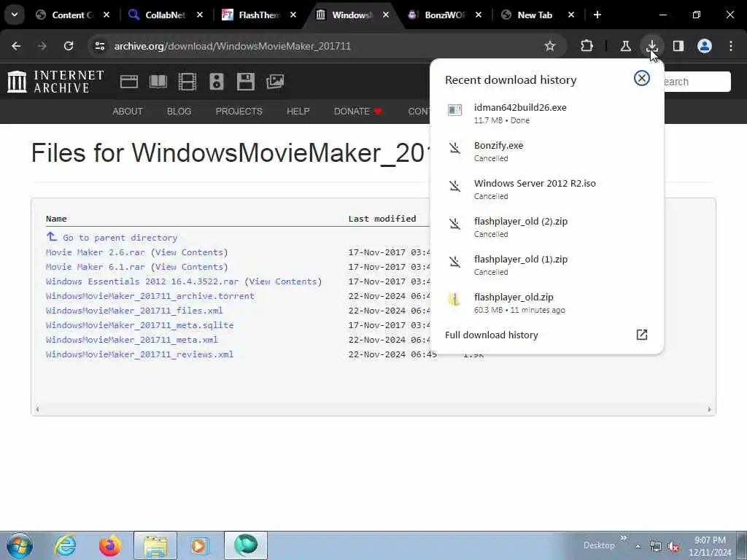The width and height of the screenshot is (747, 560).
Task: Open the tab search dropdown arrow
Action: [15, 15]
